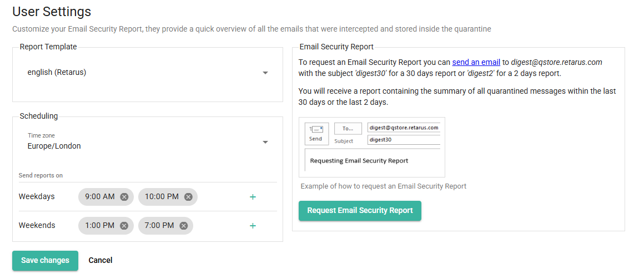Follow the 'send an email' link
The image size is (644, 279).
[476, 62]
